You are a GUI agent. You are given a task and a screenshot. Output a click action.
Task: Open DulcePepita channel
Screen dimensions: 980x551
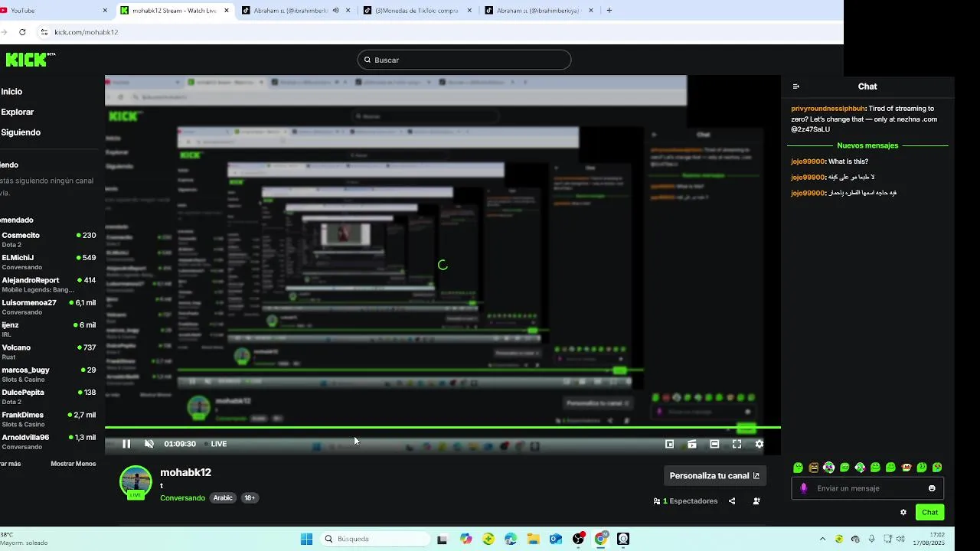click(x=49, y=396)
